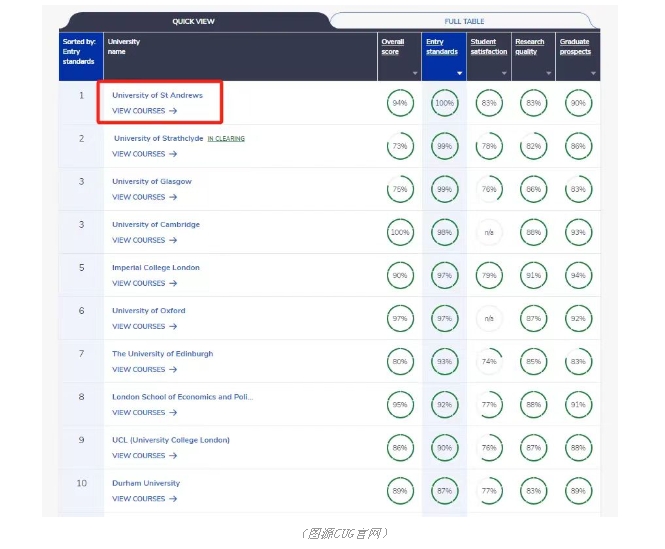This screenshot has height=549, width=665.
Task: Sort by the Graduate prospects column header
Action: tap(575, 47)
